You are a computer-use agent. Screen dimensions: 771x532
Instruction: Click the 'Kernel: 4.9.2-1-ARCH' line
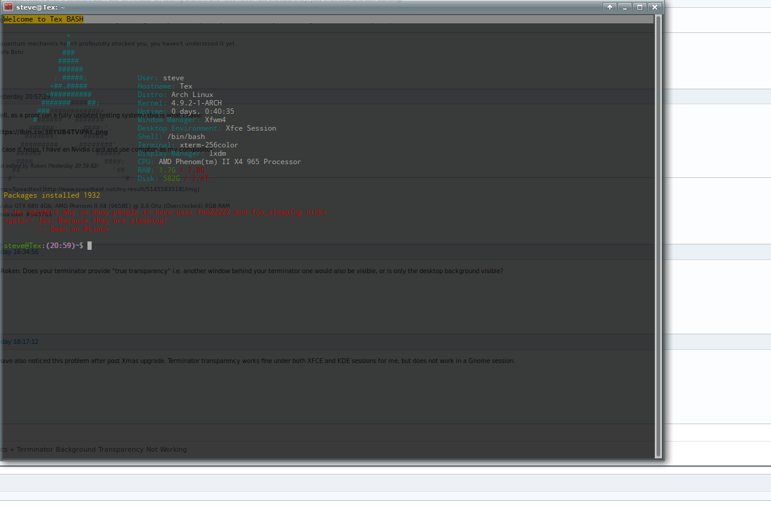180,103
